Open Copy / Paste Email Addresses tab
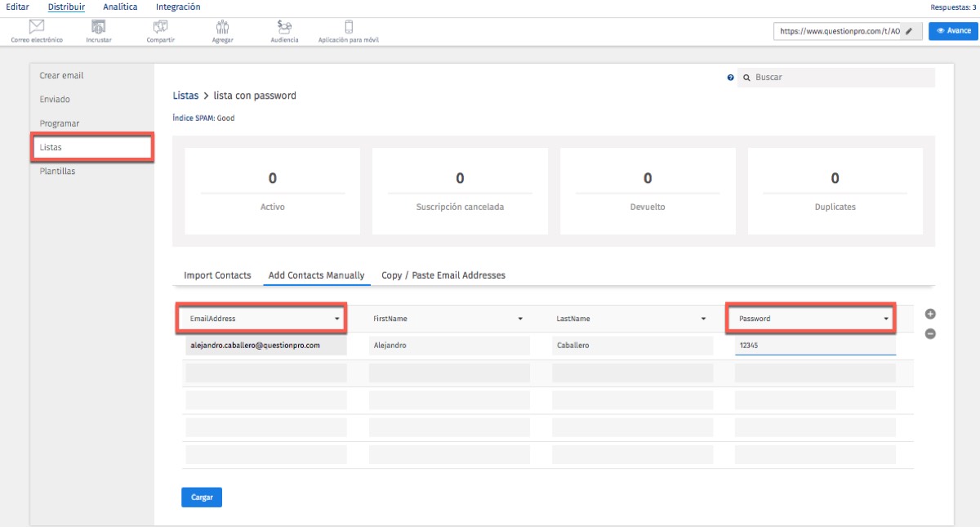This screenshot has height=527, width=980. coord(443,275)
